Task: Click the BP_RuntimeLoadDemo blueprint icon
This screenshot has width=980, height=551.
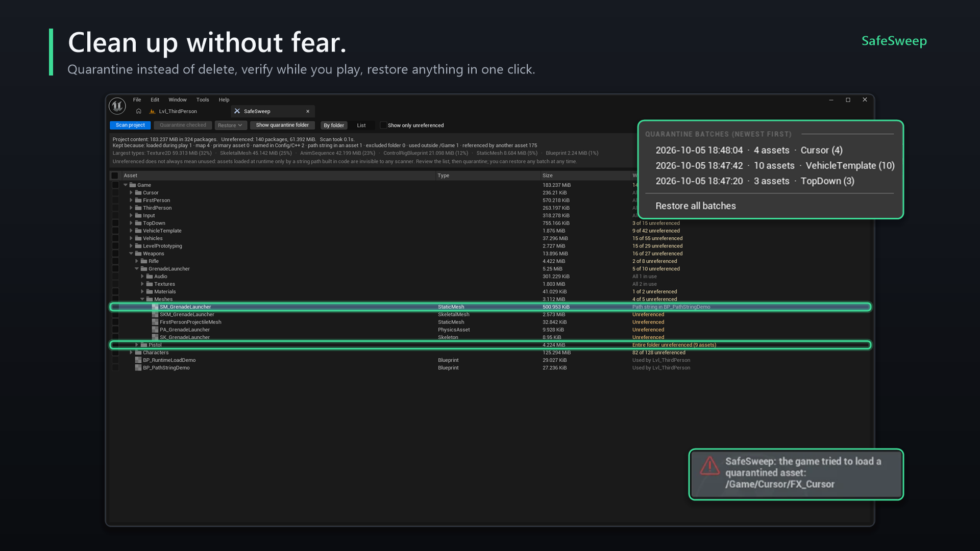Action: [138, 360]
